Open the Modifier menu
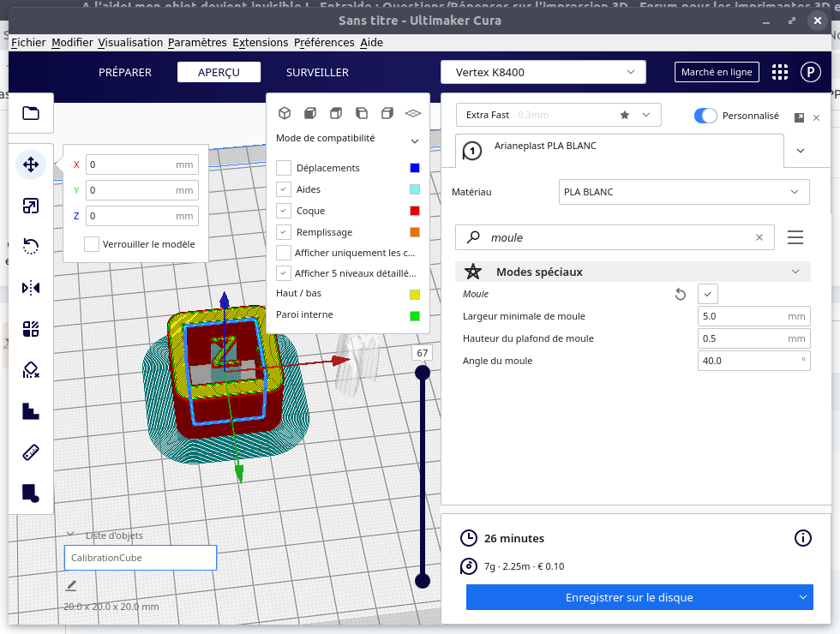This screenshot has height=634, width=840. pyautogui.click(x=72, y=42)
